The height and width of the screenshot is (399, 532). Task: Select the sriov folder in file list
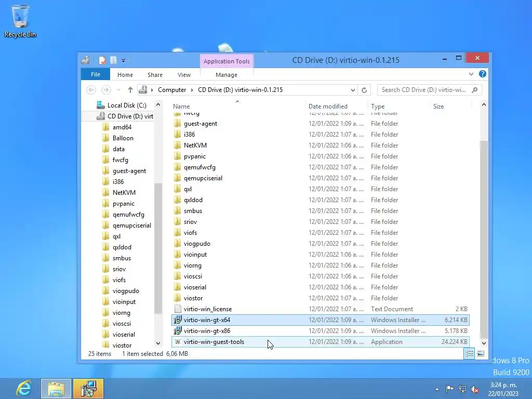(x=320, y=221)
